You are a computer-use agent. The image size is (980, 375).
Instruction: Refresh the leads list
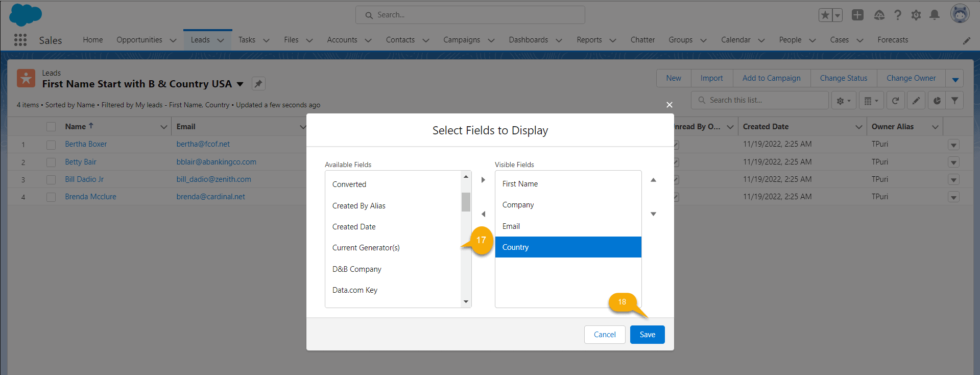[895, 101]
